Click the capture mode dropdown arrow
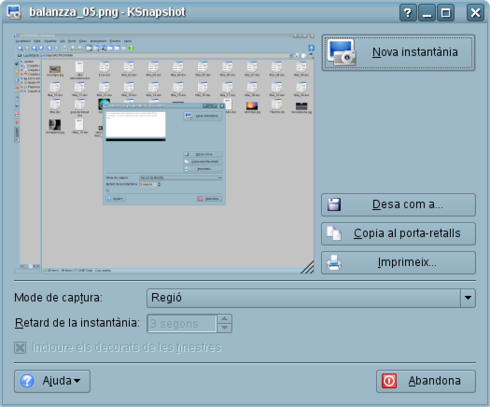Image resolution: width=490 pixels, height=407 pixels. [468, 298]
